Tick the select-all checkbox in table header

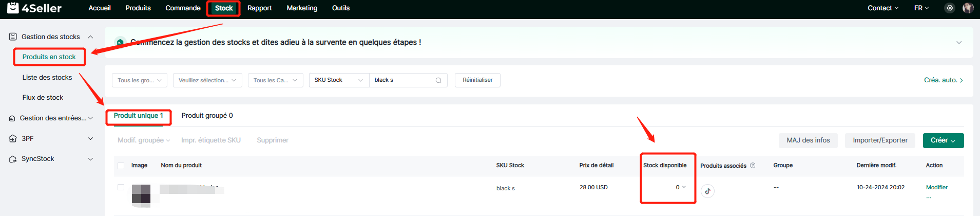pyautogui.click(x=121, y=166)
